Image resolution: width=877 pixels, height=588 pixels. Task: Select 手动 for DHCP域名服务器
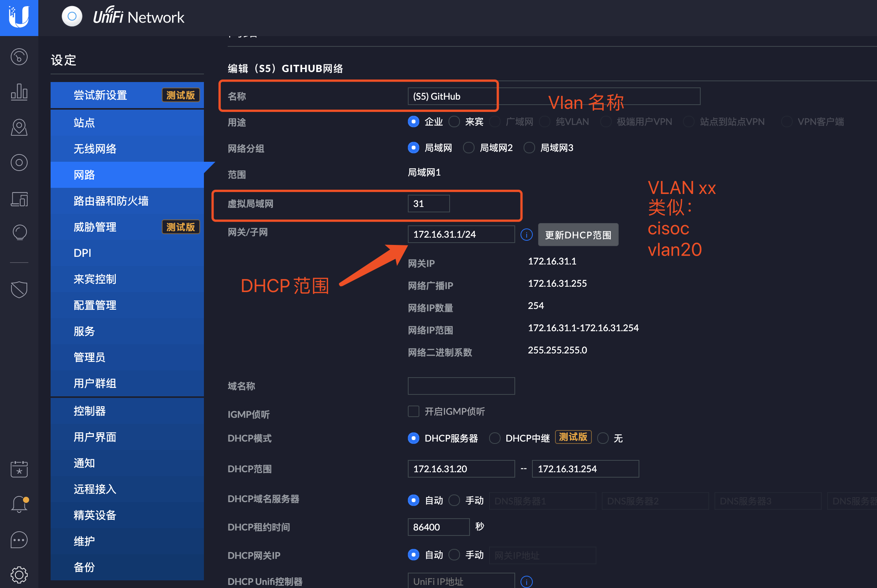[x=454, y=500]
